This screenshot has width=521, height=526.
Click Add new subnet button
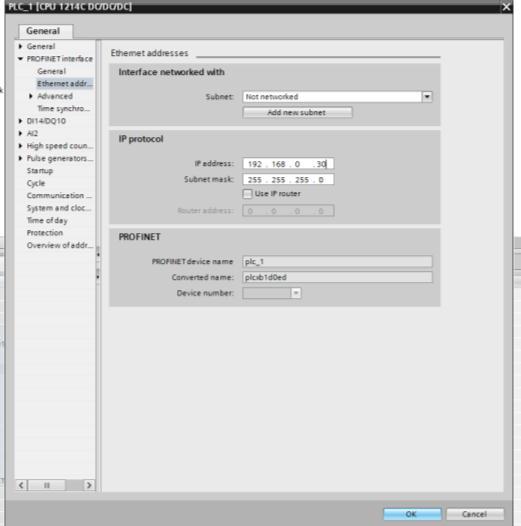(297, 112)
